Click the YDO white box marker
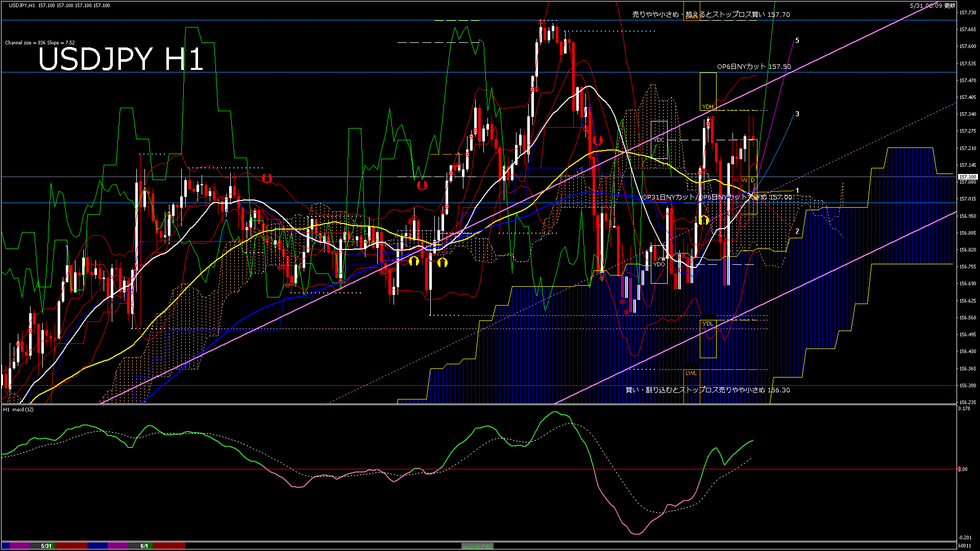The image size is (980, 551). click(x=659, y=264)
